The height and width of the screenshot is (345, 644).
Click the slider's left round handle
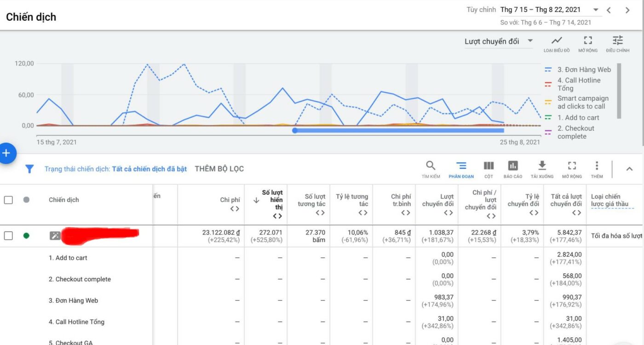(295, 130)
